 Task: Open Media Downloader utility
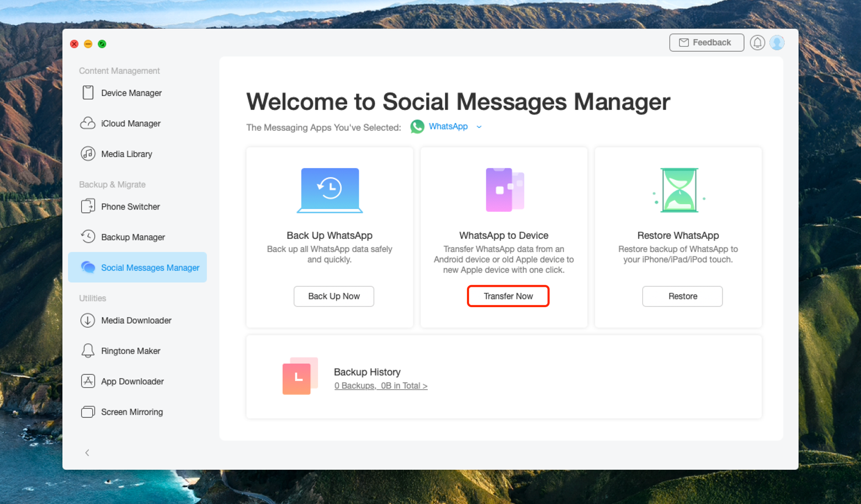pyautogui.click(x=137, y=320)
